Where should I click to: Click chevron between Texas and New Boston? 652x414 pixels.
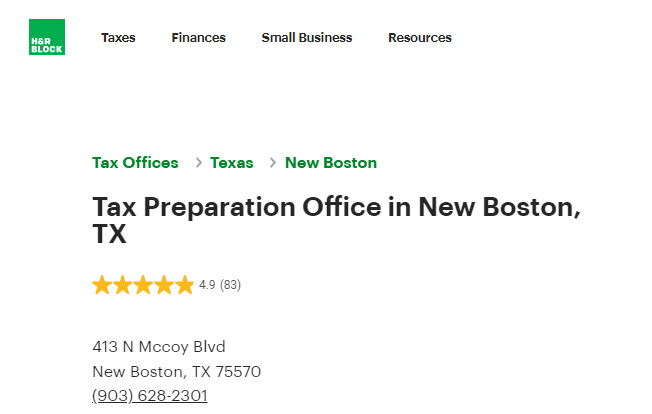click(273, 163)
